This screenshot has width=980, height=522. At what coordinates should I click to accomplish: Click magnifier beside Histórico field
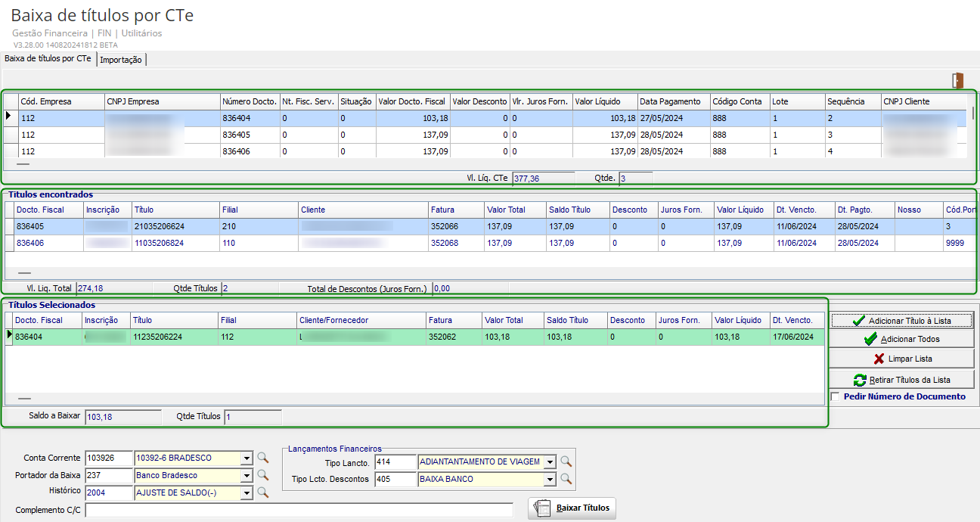pos(263,492)
